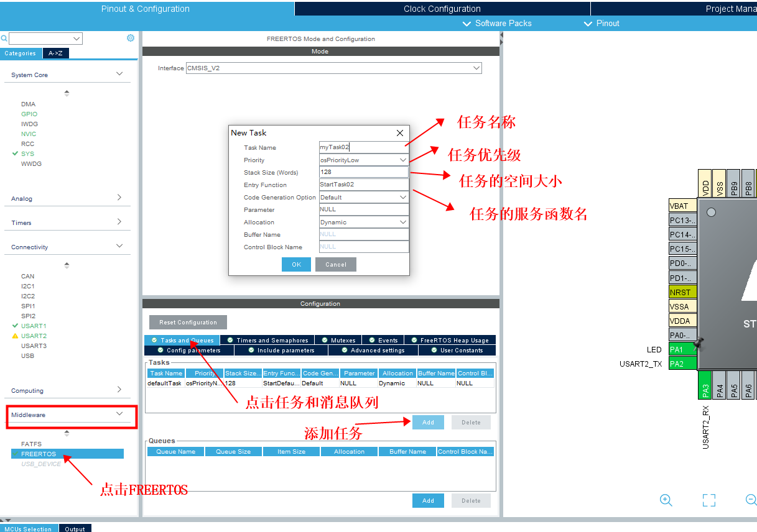Fit chip view to screen
Viewport: 757px width, 532px height.
click(709, 500)
